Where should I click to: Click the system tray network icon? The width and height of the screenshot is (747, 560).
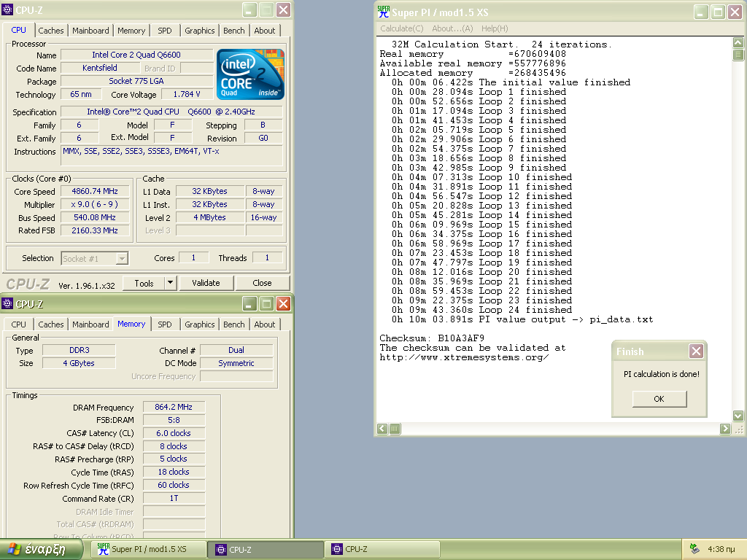pyautogui.click(x=694, y=549)
